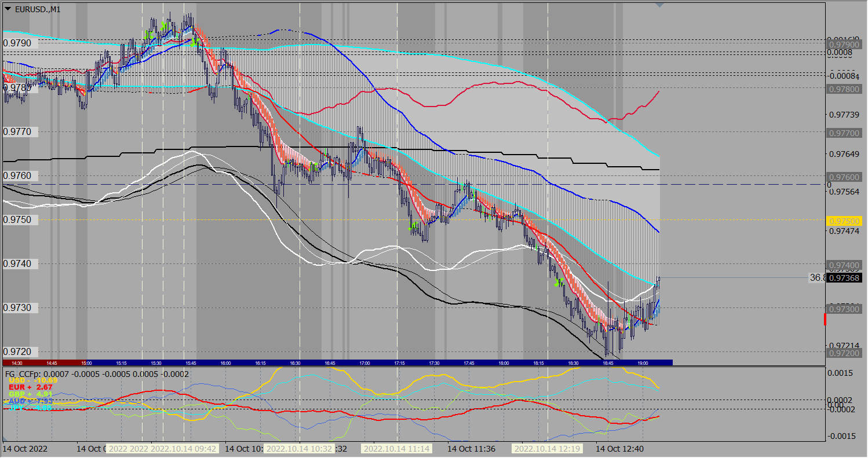Click the "14:30" session time label
Screen dimensions: 868x458
coord(17,363)
